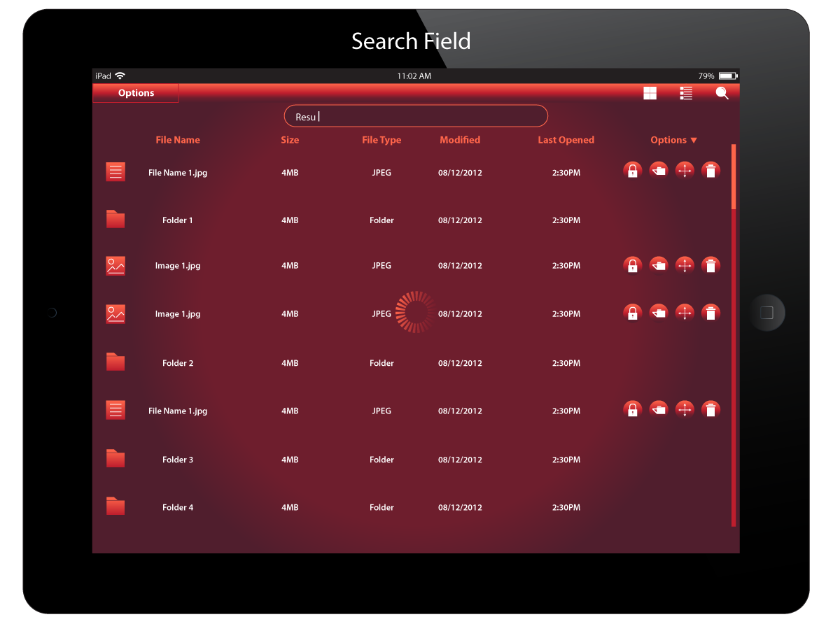Screen dimensions: 840x631
Task: Select "Image 1.jpg" text below Folder 1
Action: (x=178, y=266)
